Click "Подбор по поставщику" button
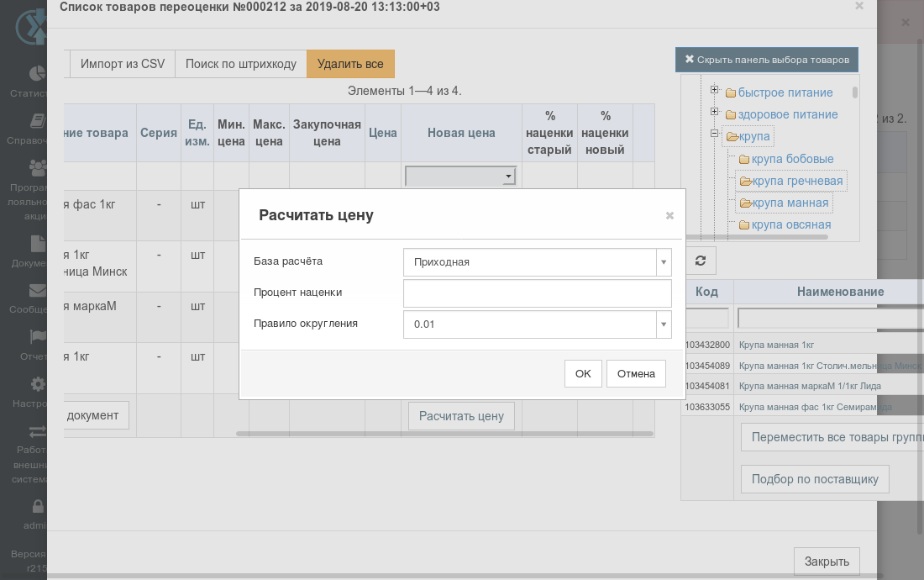 815,479
